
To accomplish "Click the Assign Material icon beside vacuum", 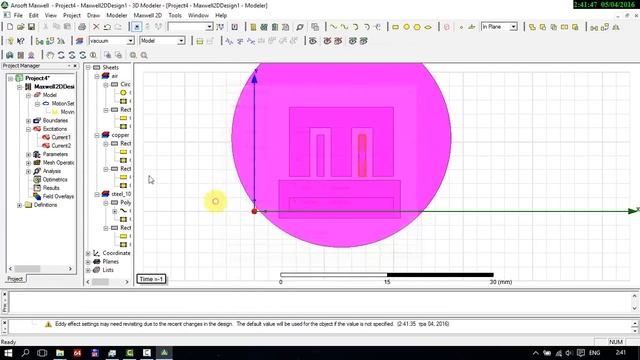I will click(80, 41).
